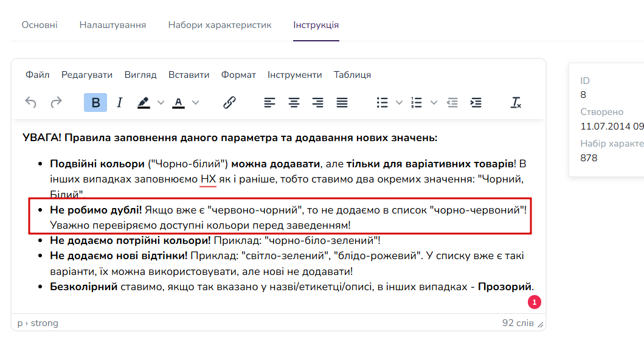This screenshot has height=351, width=644.
Task: Apply the text color
Action: click(178, 102)
